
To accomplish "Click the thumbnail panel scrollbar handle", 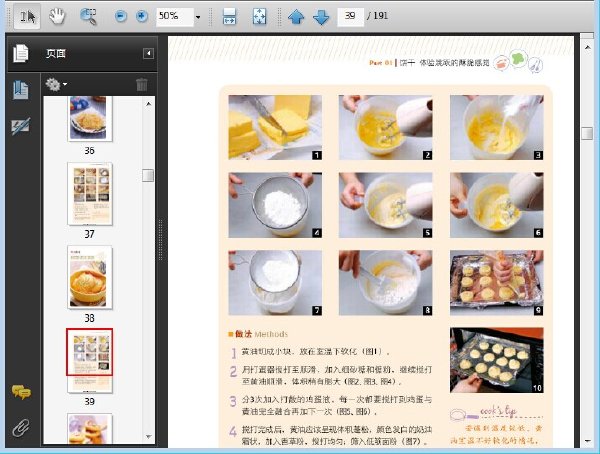I will (148, 176).
